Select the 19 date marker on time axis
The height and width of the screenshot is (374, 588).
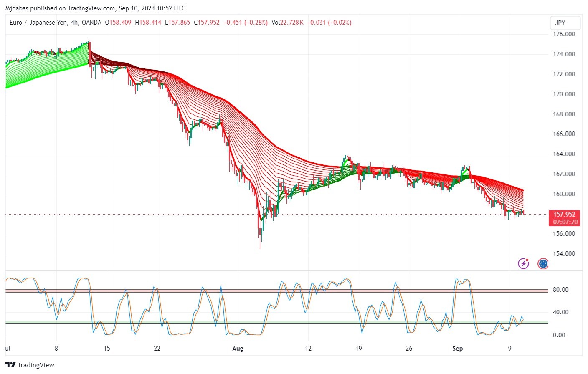click(358, 349)
